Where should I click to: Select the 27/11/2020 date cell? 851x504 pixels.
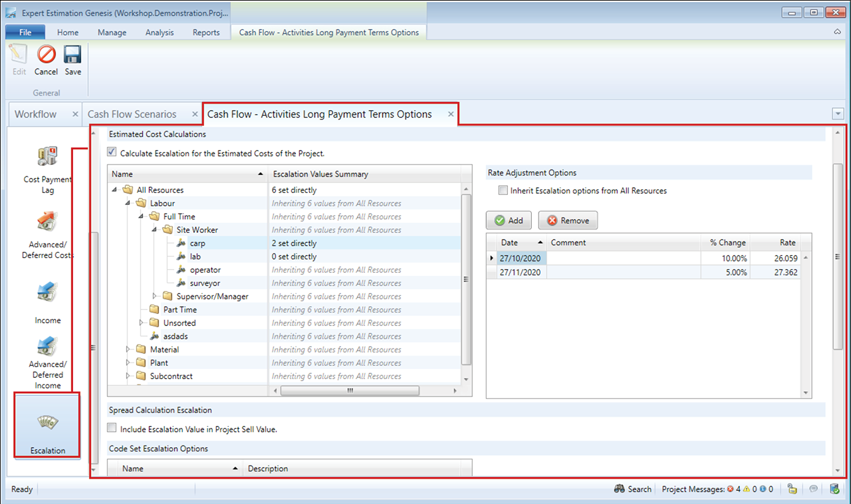(521, 273)
